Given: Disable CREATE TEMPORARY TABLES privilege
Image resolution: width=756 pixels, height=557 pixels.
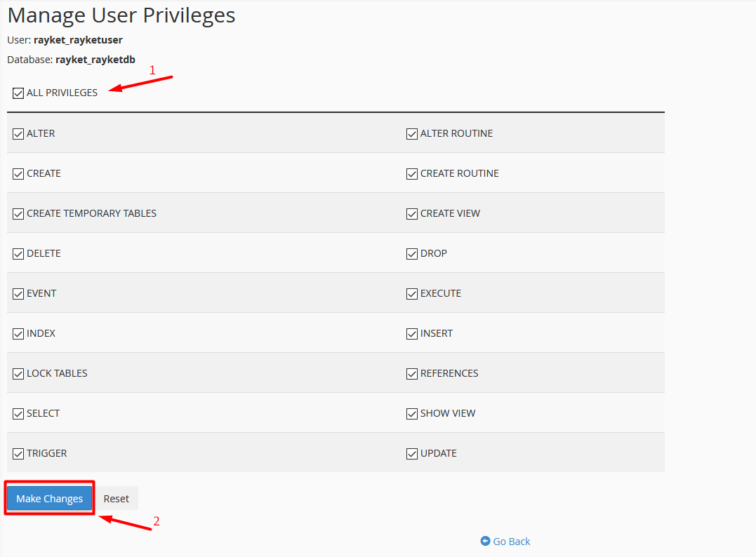Looking at the screenshot, I should 18,213.
